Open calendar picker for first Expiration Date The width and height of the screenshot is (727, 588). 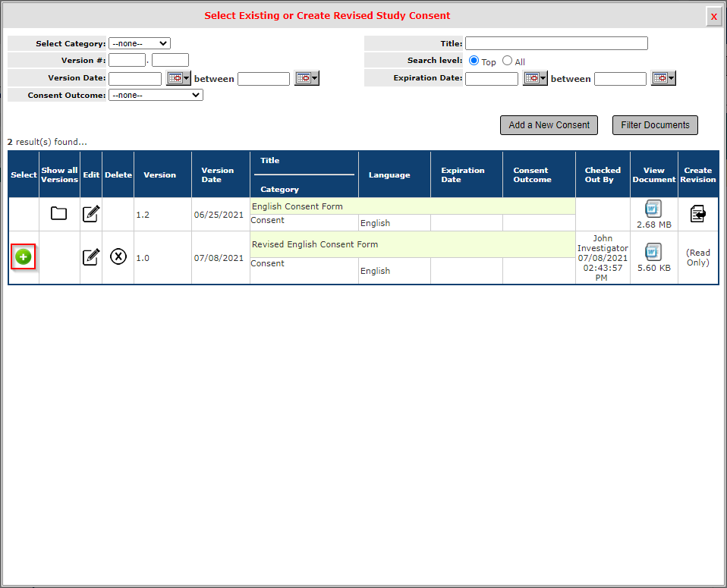[535, 78]
